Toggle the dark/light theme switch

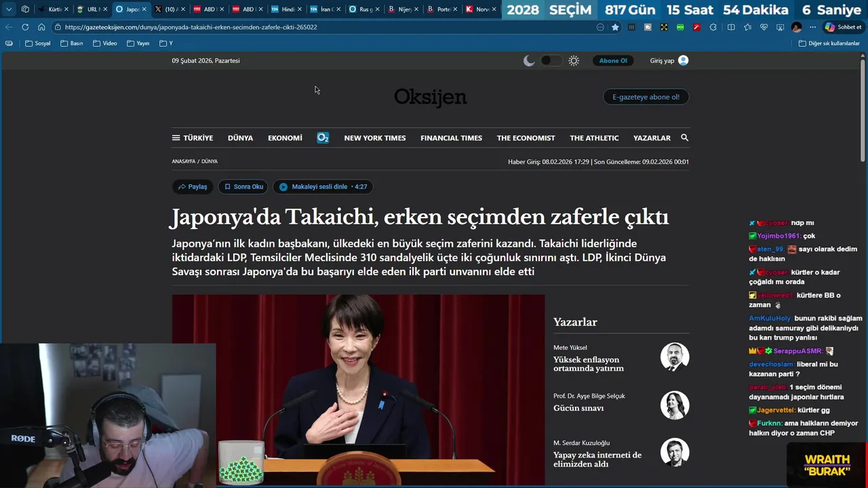click(x=551, y=60)
